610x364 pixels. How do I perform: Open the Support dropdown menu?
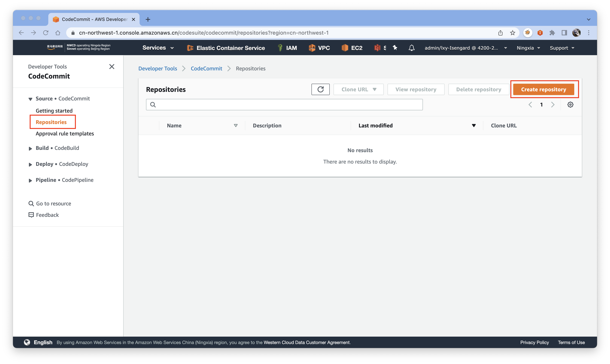tap(562, 48)
